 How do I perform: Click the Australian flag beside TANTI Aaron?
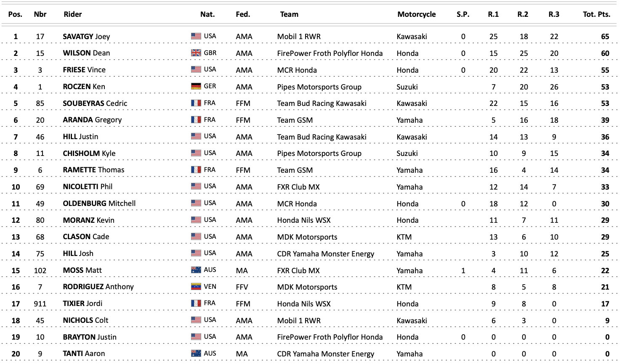click(x=196, y=353)
